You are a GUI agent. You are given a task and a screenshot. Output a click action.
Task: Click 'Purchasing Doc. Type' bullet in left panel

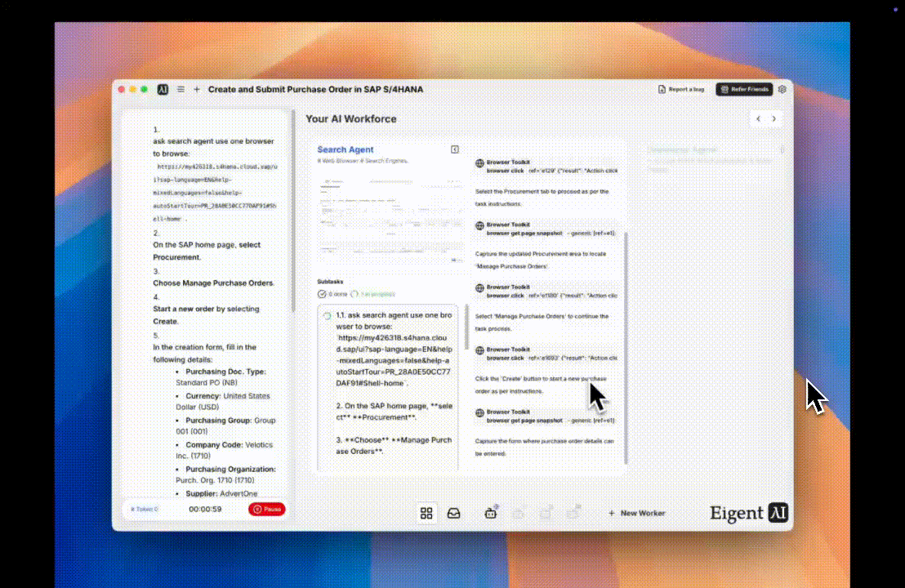click(x=221, y=377)
